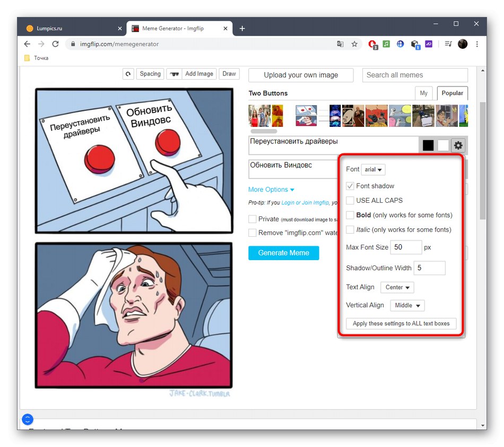The image size is (504, 447).
Task: Pick the white outline color swatch
Action: [443, 145]
